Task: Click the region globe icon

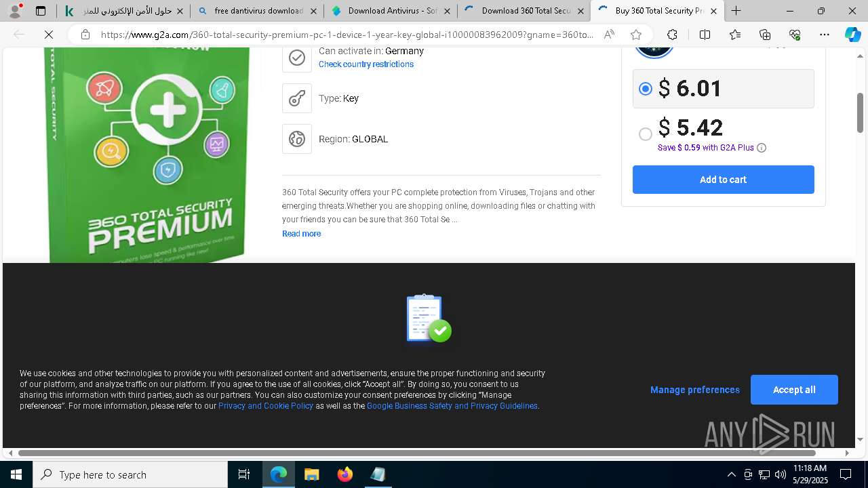Action: tap(297, 139)
